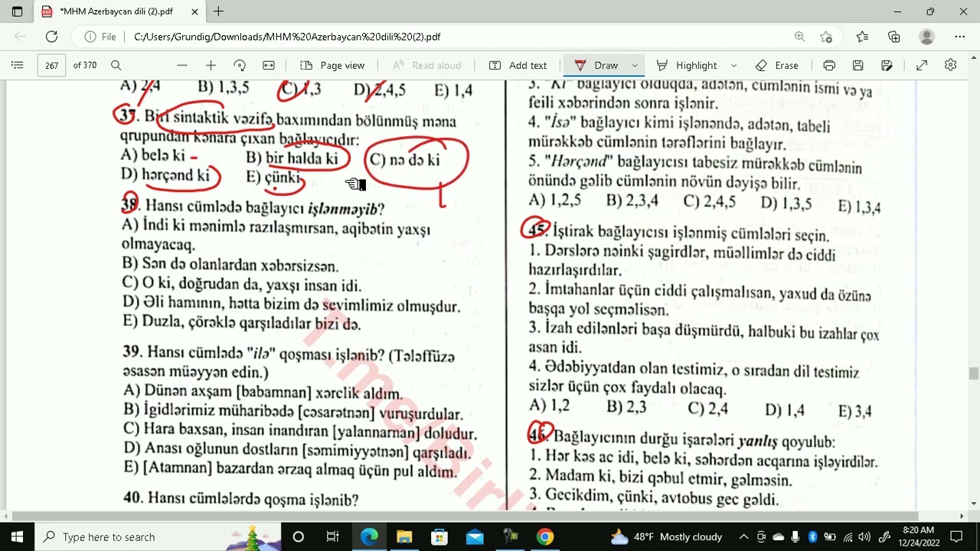The image size is (980, 551).
Task: Open the browser profile menu
Action: pyautogui.click(x=927, y=36)
